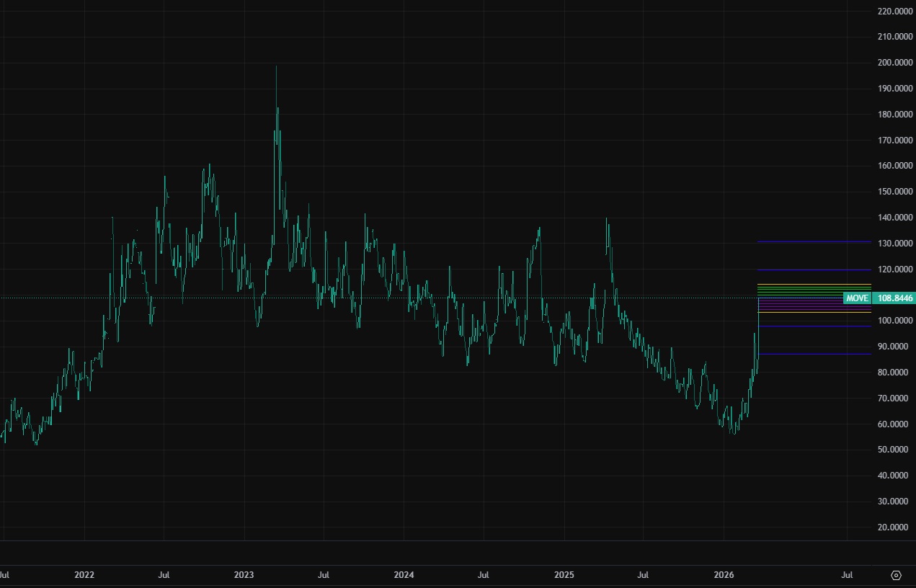Click the 2023 label on time axis
This screenshot has height=588, width=916.
click(x=244, y=575)
